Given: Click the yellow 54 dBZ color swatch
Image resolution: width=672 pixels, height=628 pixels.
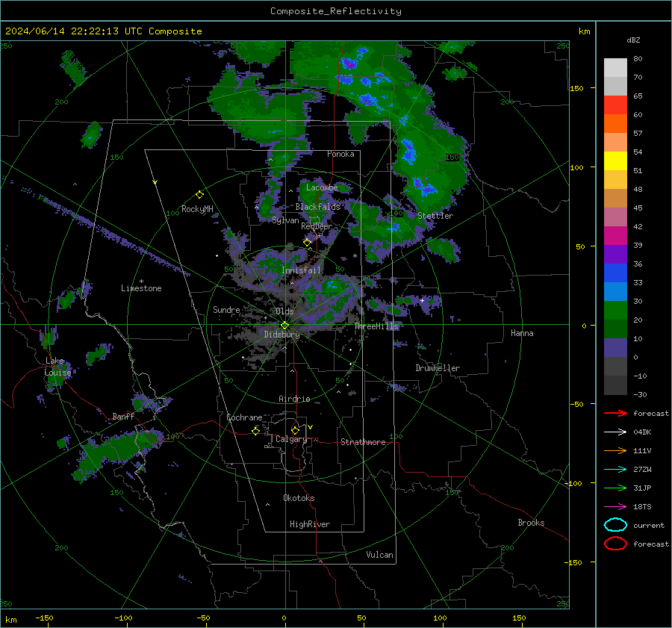Looking at the screenshot, I should pos(615,161).
